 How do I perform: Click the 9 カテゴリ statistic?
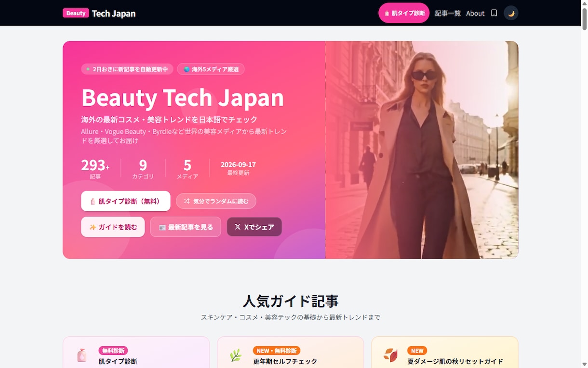coord(143,168)
